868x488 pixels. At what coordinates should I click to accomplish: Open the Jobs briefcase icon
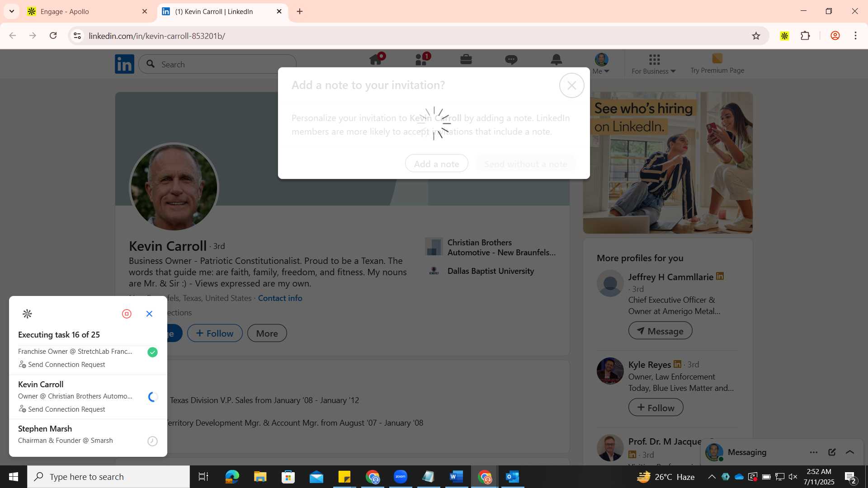click(466, 59)
